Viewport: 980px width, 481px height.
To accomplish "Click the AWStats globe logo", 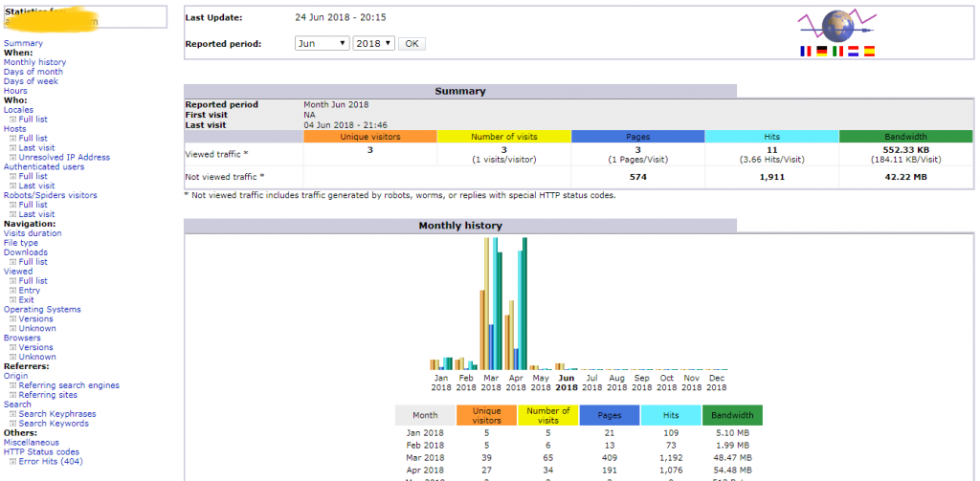I will (x=837, y=26).
